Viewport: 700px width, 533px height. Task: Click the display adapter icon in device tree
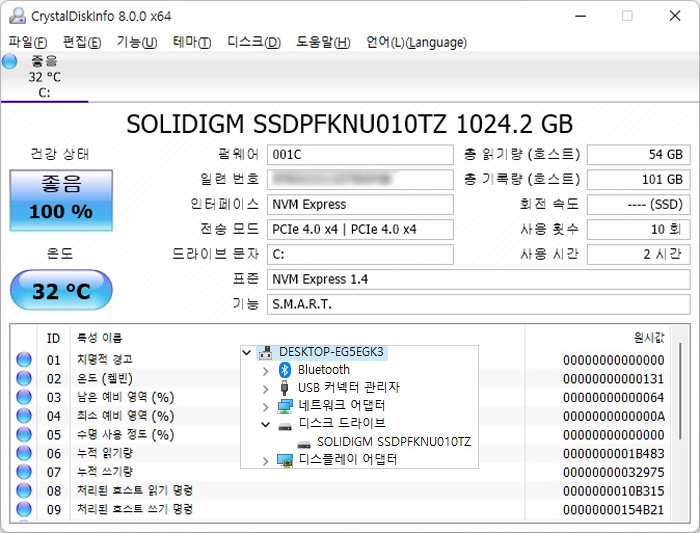click(285, 460)
